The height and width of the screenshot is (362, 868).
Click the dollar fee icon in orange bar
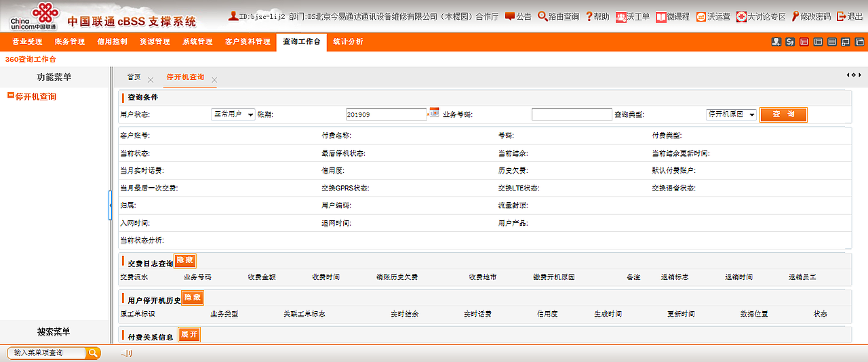click(x=790, y=42)
